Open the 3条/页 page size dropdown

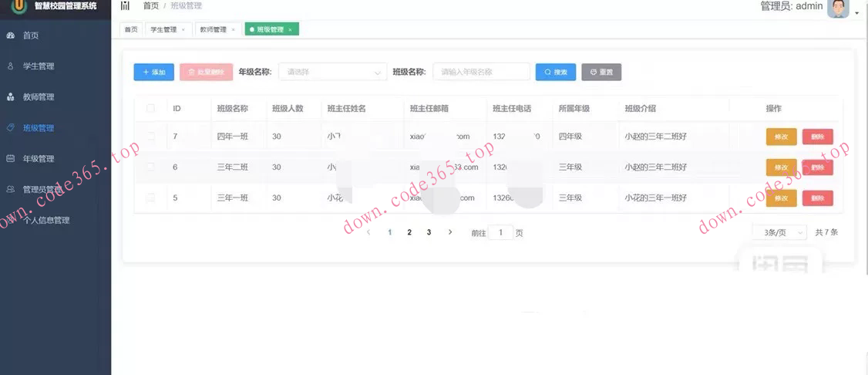click(779, 233)
